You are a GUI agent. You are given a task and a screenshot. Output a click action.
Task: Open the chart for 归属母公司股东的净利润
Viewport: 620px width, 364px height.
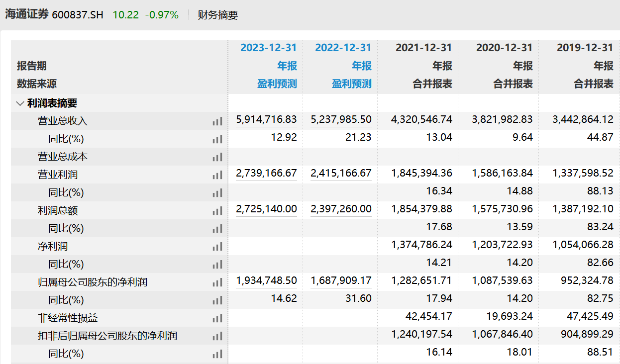217,281
